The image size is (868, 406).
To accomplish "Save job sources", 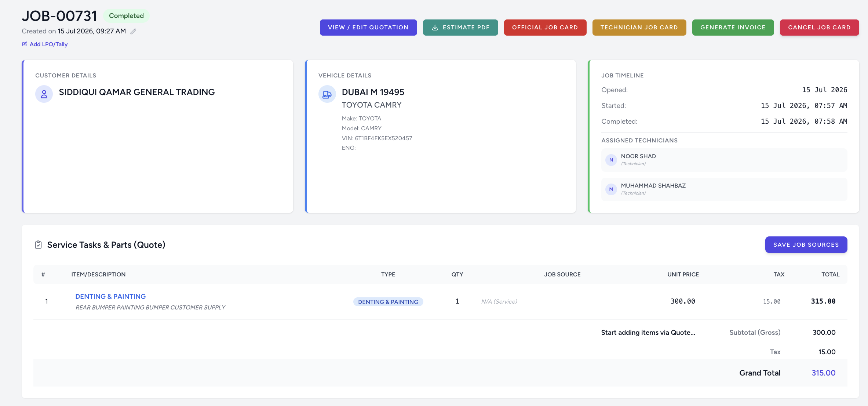I will pyautogui.click(x=806, y=245).
